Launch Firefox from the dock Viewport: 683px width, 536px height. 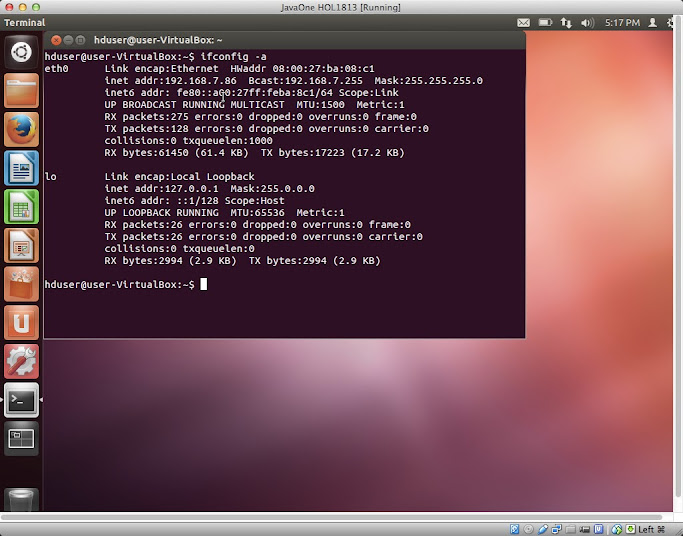click(21, 129)
